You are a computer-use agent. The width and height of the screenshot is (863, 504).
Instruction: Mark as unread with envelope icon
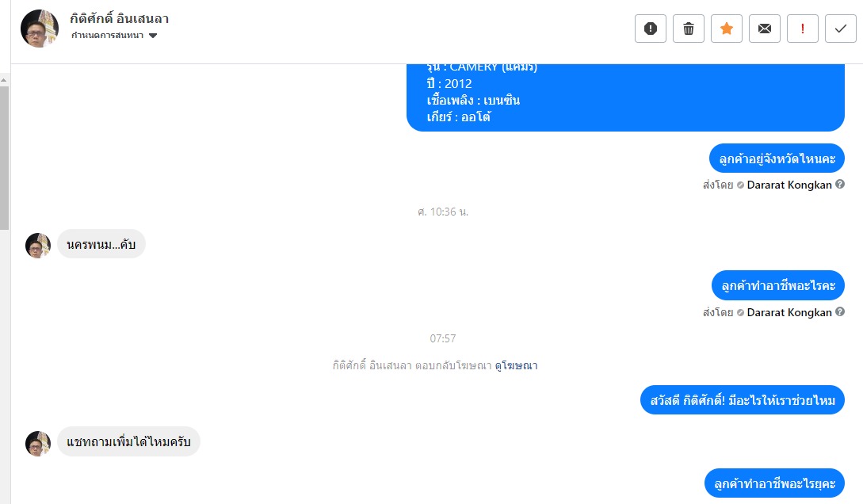[x=765, y=29]
